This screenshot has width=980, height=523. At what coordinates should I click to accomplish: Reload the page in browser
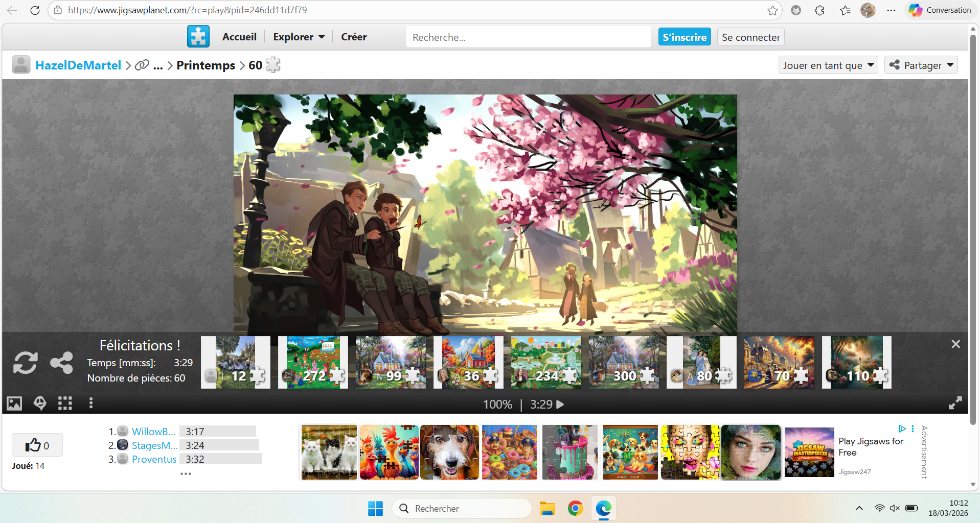click(35, 10)
